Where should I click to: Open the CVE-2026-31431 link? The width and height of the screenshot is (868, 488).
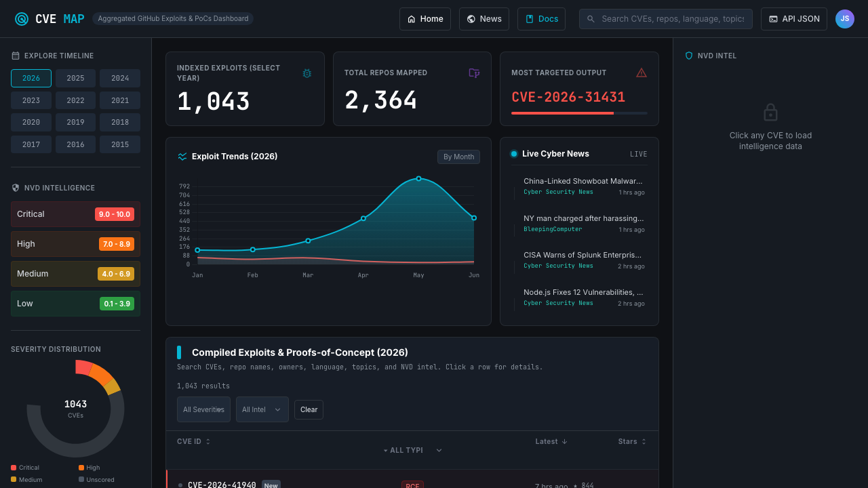(568, 97)
